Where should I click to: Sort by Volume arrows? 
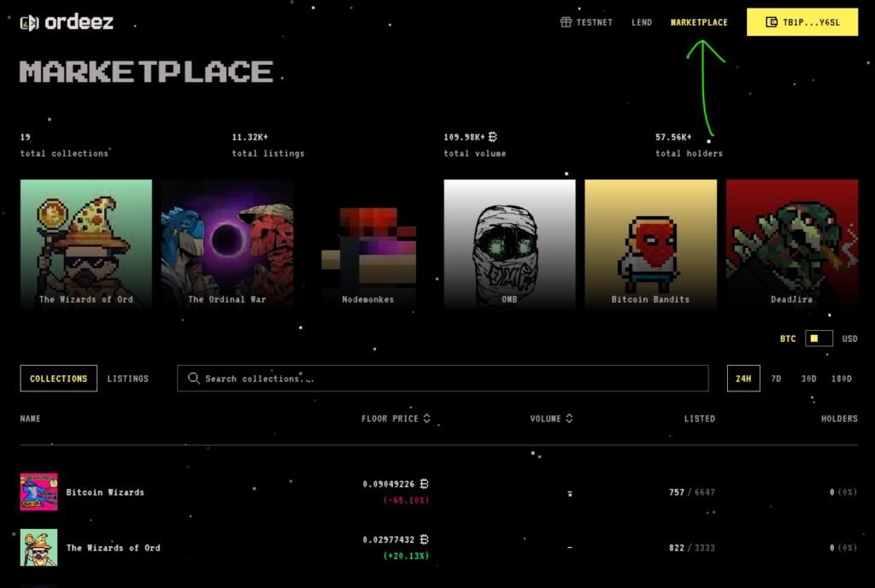pos(569,418)
